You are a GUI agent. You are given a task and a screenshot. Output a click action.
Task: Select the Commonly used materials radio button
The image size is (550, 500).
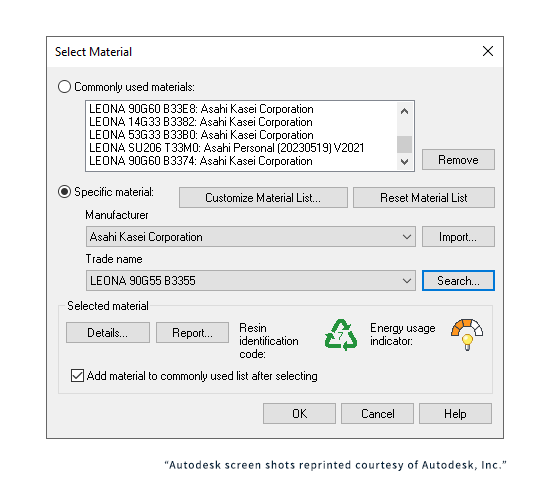65,87
